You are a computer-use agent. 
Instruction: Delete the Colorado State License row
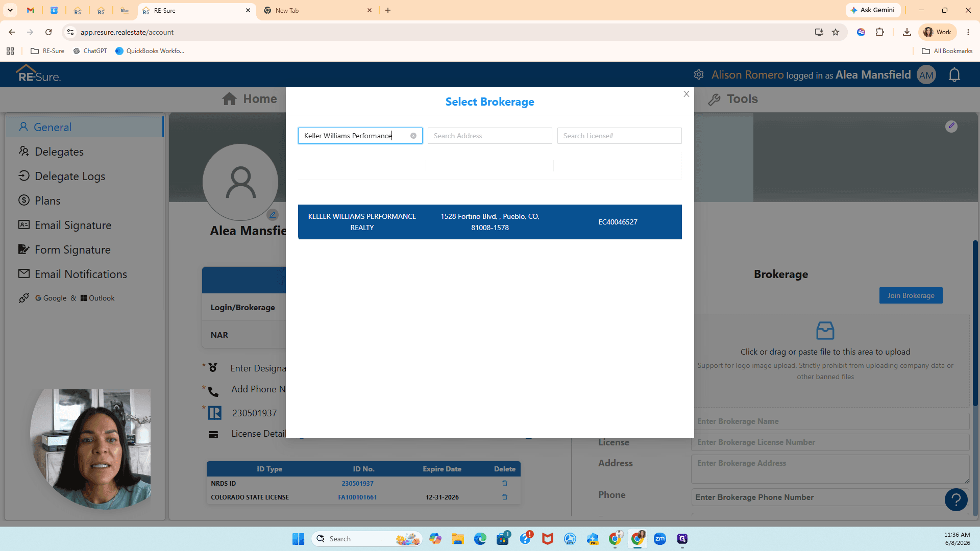click(x=505, y=497)
